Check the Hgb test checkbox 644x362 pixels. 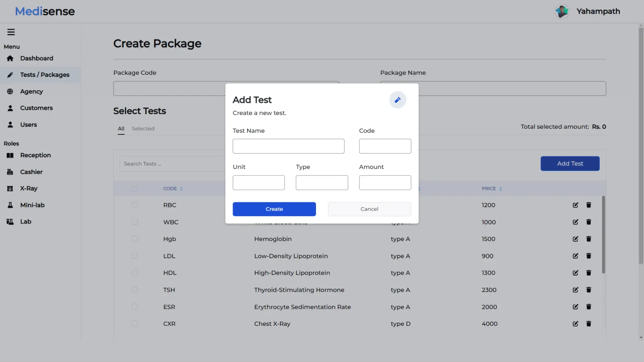pyautogui.click(x=135, y=239)
